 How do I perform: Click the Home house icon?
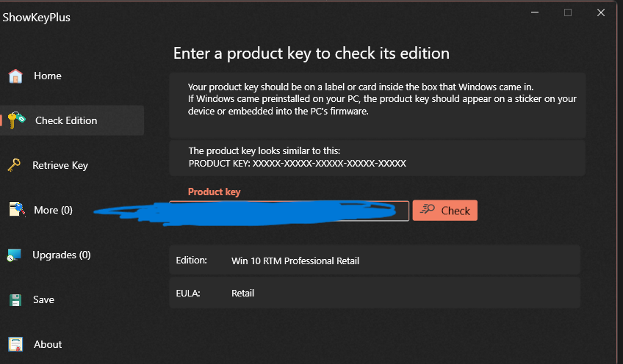click(15, 76)
